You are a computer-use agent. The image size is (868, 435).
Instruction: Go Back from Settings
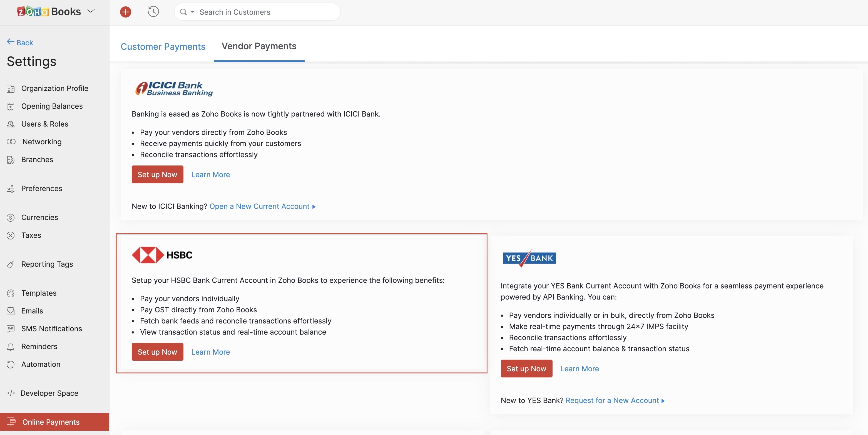tap(20, 43)
